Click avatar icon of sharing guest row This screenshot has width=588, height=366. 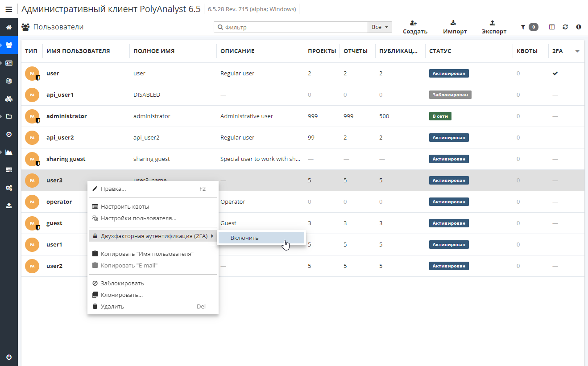pyautogui.click(x=32, y=159)
